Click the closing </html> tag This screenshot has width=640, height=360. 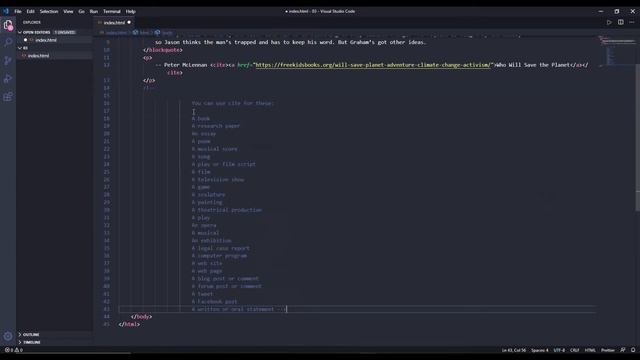129,324
